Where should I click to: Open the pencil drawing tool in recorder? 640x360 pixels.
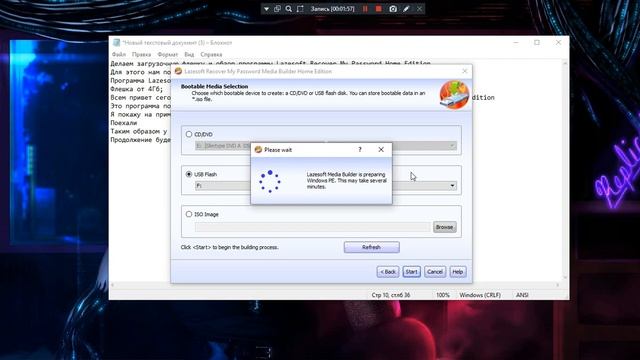pos(406,9)
